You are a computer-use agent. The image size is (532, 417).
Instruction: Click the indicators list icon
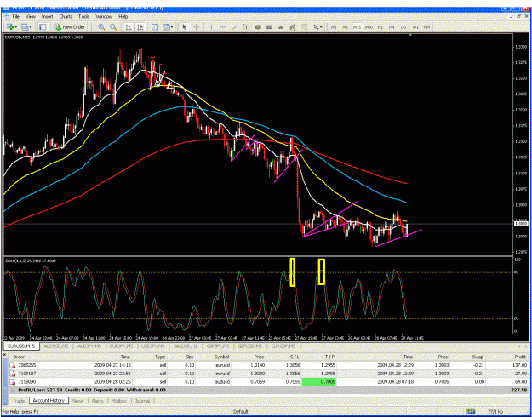(293, 27)
